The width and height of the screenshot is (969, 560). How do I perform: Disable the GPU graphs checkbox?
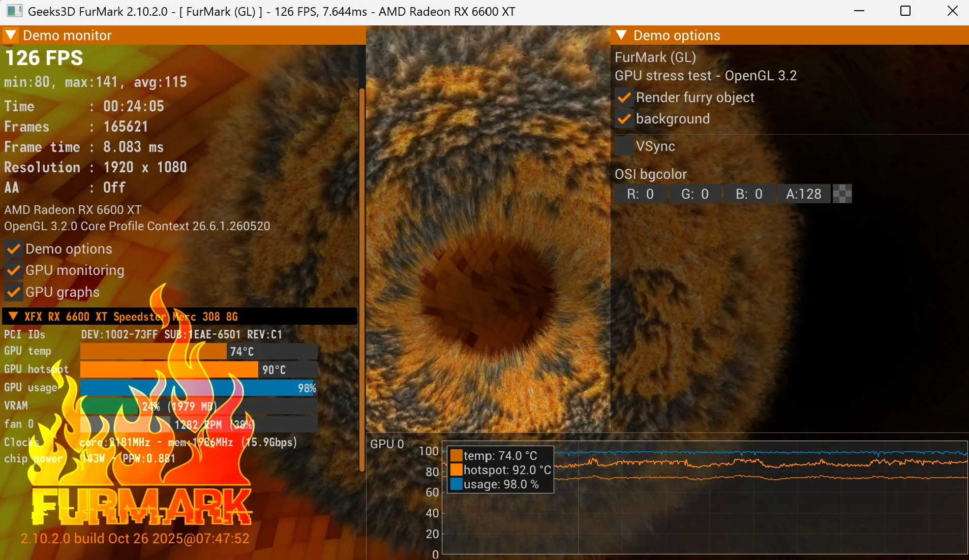coord(14,292)
